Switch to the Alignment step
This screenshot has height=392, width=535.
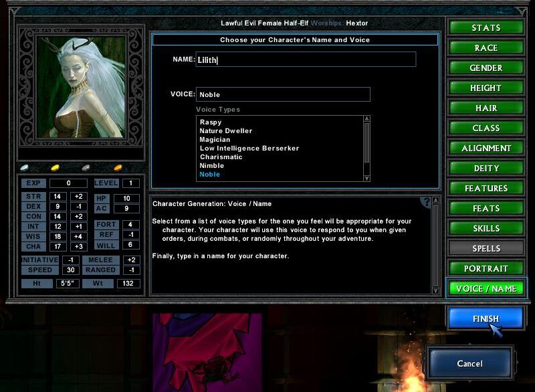coord(486,149)
